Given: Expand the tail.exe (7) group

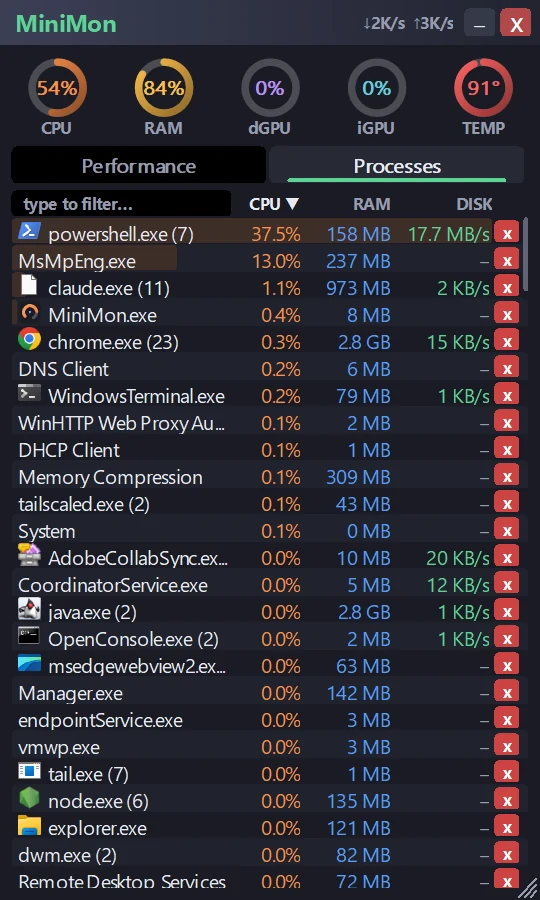Looking at the screenshot, I should click(x=88, y=775).
